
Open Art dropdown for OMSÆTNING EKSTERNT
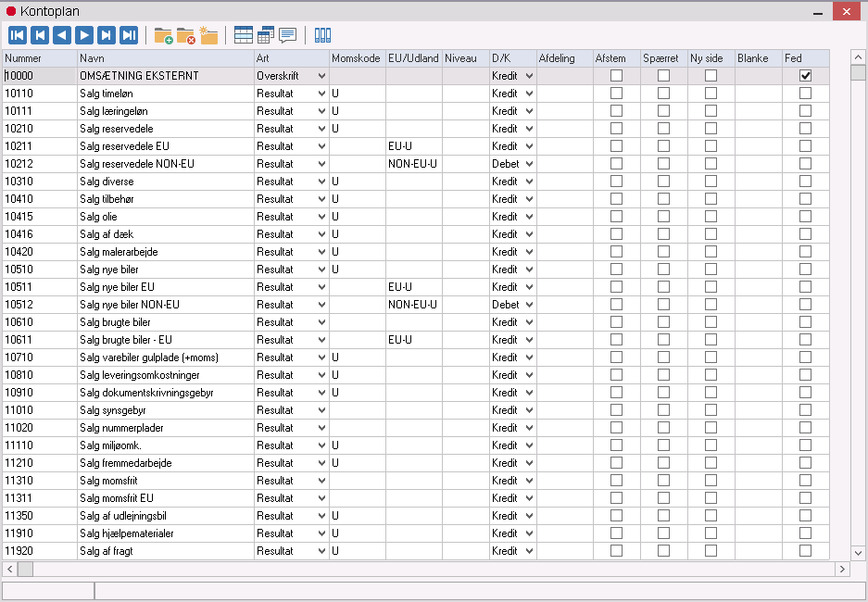pyautogui.click(x=321, y=76)
